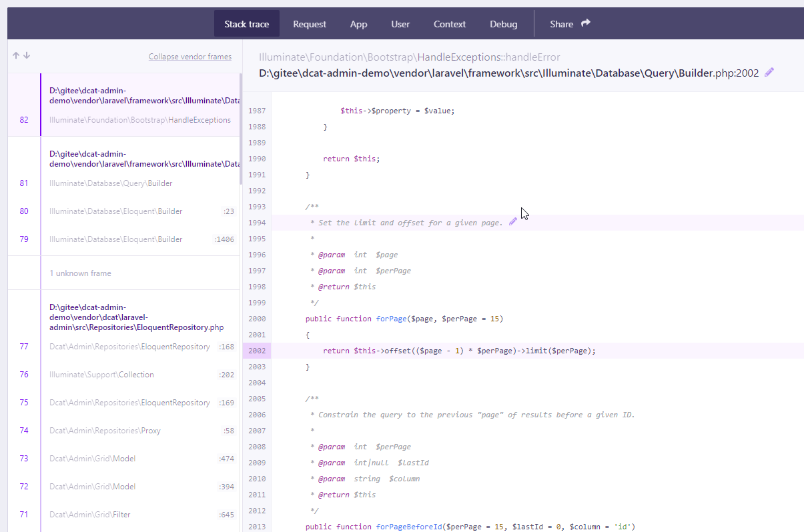The width and height of the screenshot is (804, 532).
Task: Click the Collapse vendor frames link
Action: pyautogui.click(x=190, y=56)
